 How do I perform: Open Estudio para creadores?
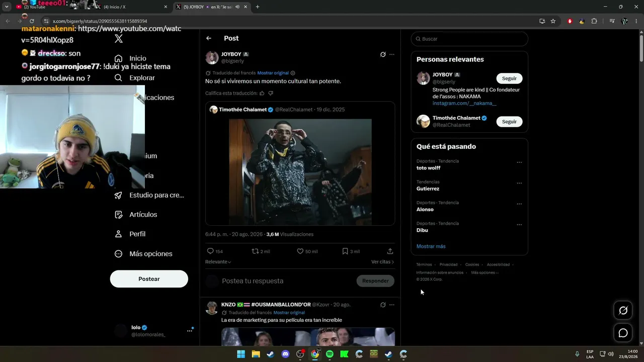tap(149, 195)
